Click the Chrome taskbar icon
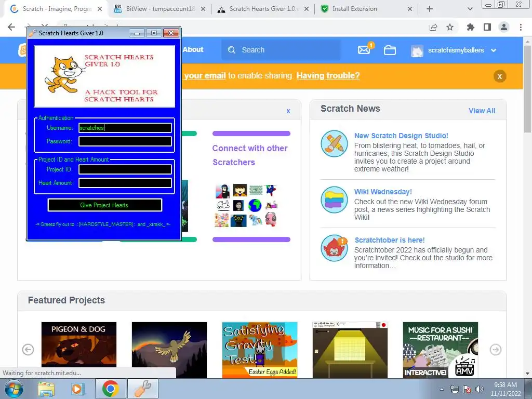532x399 pixels. coord(110,389)
